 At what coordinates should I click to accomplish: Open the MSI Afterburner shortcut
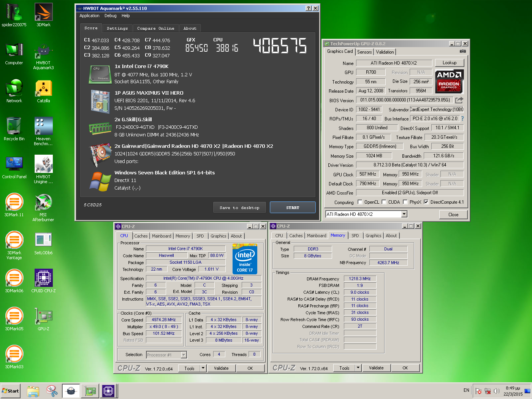click(43, 208)
